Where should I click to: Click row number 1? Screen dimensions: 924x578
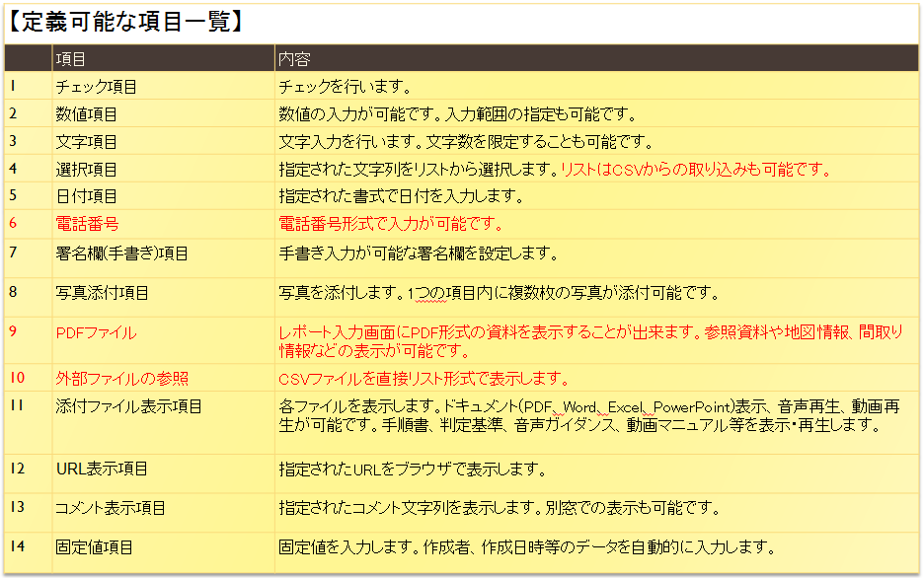coord(13,86)
